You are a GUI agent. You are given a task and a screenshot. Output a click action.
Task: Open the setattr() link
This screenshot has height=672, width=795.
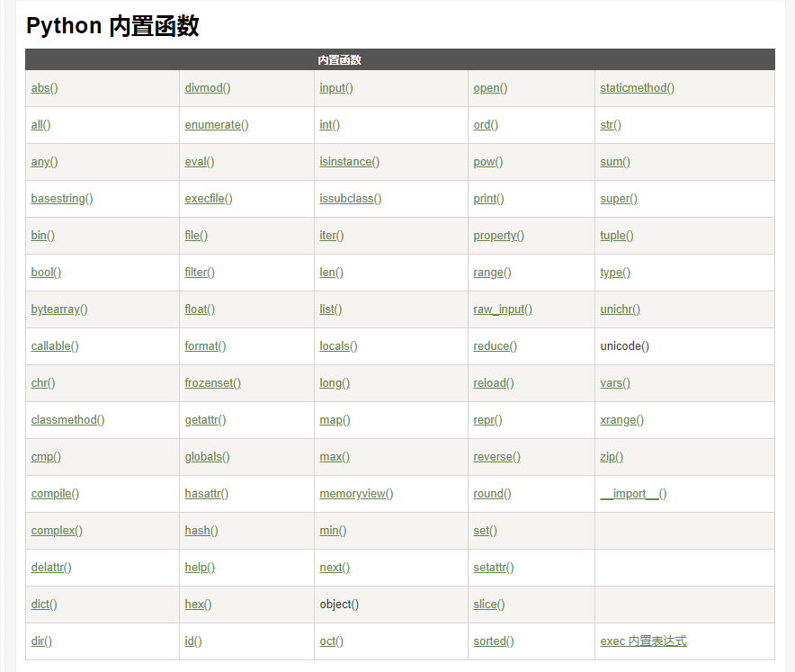pyautogui.click(x=494, y=568)
